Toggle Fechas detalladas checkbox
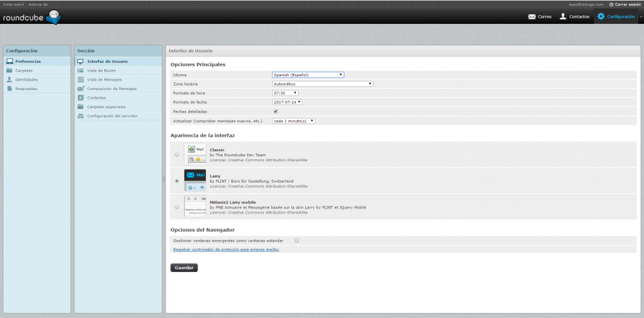Screen dimensions: 644x318 (x=275, y=111)
